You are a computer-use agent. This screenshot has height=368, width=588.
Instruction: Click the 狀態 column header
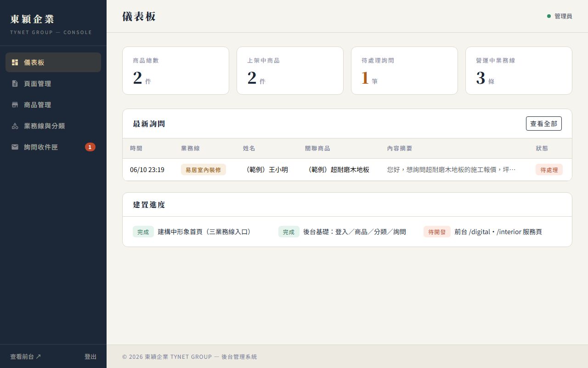coord(542,149)
